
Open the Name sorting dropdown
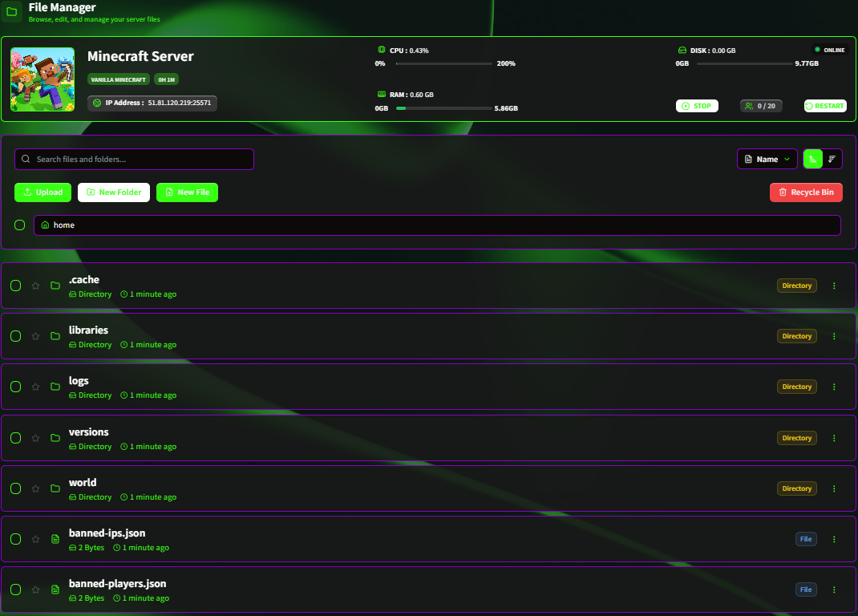click(767, 159)
